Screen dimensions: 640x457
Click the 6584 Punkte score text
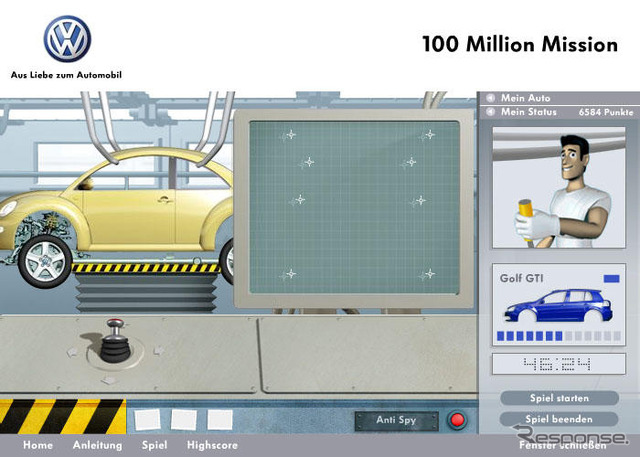(x=606, y=112)
